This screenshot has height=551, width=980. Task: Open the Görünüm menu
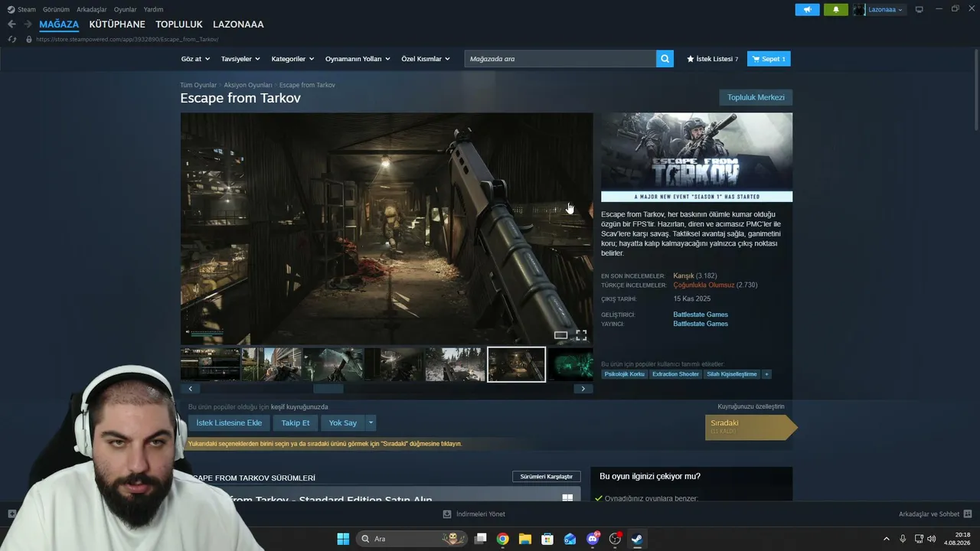tap(57, 9)
